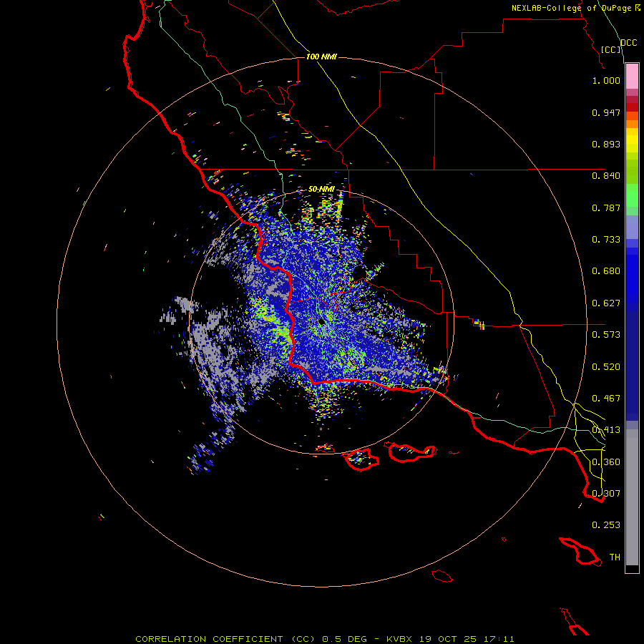Click the 0.840 scale value
644x644 pixels.
pos(606,176)
